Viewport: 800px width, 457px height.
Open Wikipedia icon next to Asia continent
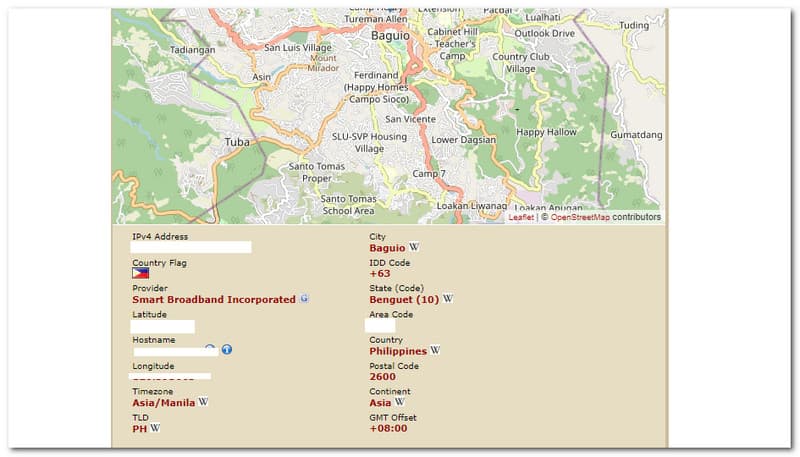tap(399, 402)
